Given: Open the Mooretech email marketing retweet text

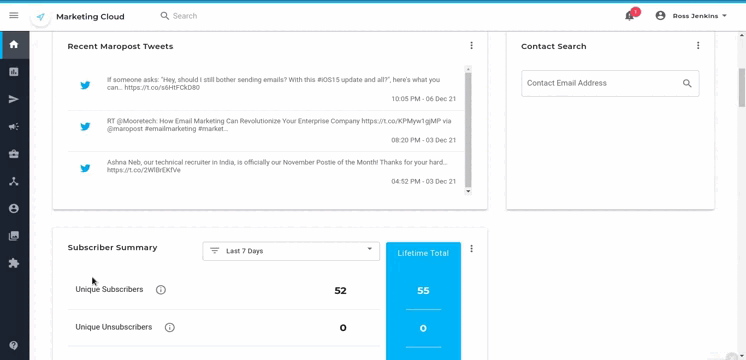Looking at the screenshot, I should tap(279, 125).
